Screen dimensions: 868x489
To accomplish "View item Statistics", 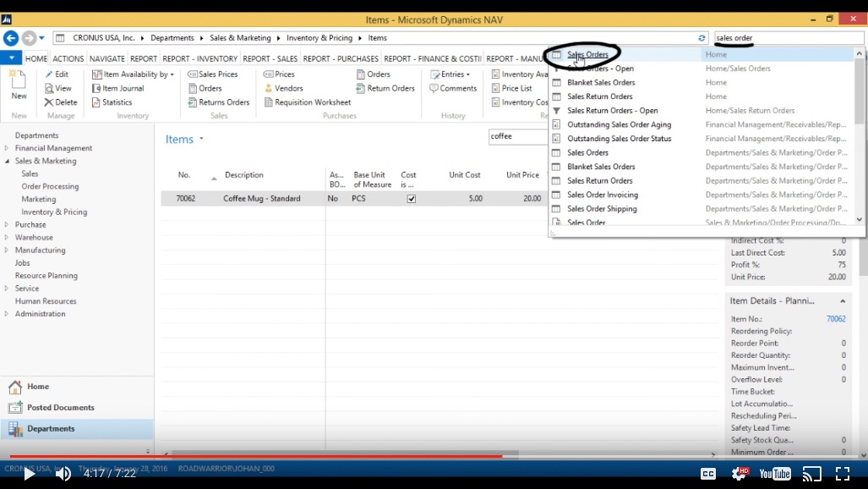I will click(119, 102).
